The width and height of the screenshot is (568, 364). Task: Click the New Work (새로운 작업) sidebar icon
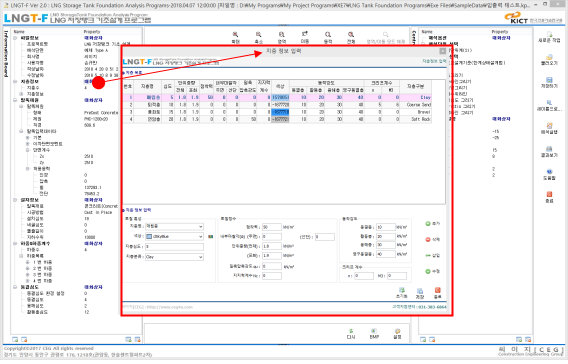coord(549,37)
